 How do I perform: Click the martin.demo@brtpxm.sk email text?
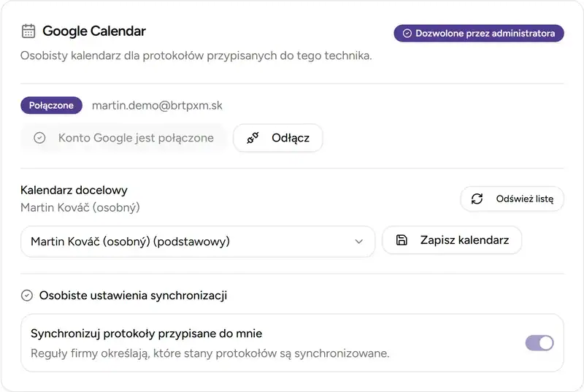[157, 105]
